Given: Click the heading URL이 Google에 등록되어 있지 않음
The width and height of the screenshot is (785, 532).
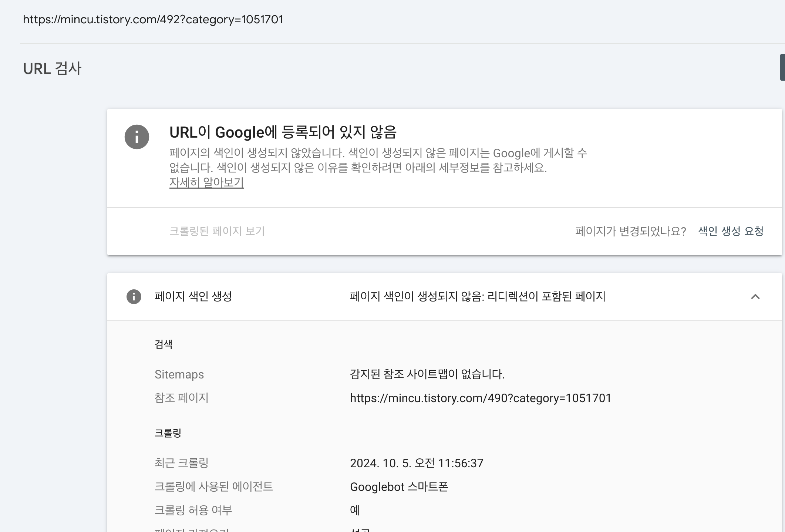Looking at the screenshot, I should click(x=283, y=132).
